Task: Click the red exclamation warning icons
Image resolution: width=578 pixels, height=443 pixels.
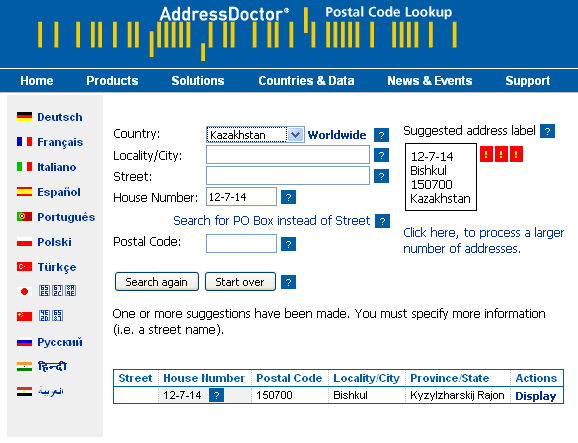Action: [x=501, y=154]
